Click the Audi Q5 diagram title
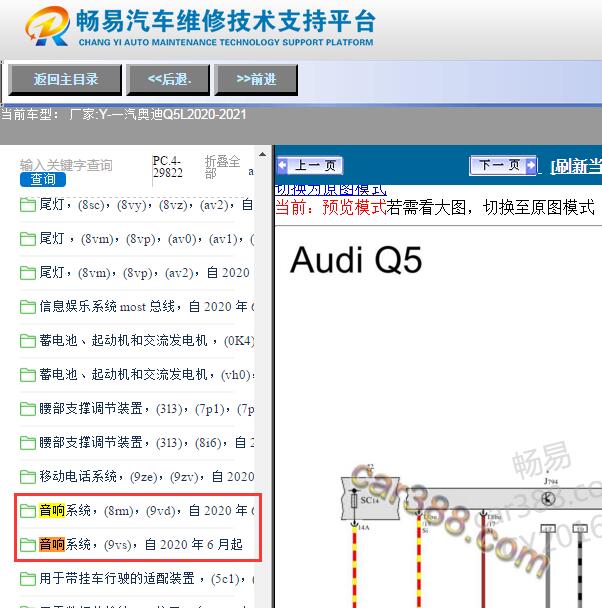 356,260
